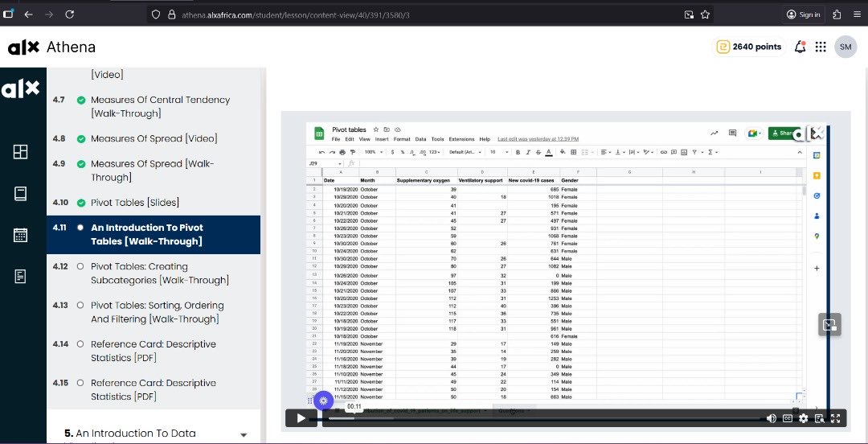
Task: Open the Sheets font size dropdown in video
Action: pos(499,152)
